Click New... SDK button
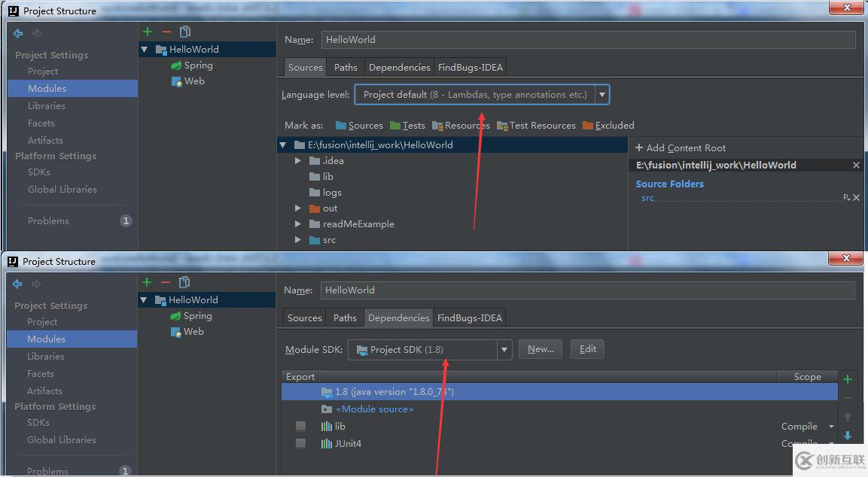The width and height of the screenshot is (868, 477). point(541,349)
